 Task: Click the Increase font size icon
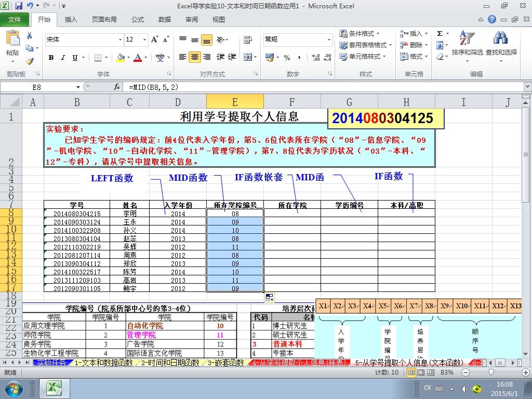pos(155,39)
